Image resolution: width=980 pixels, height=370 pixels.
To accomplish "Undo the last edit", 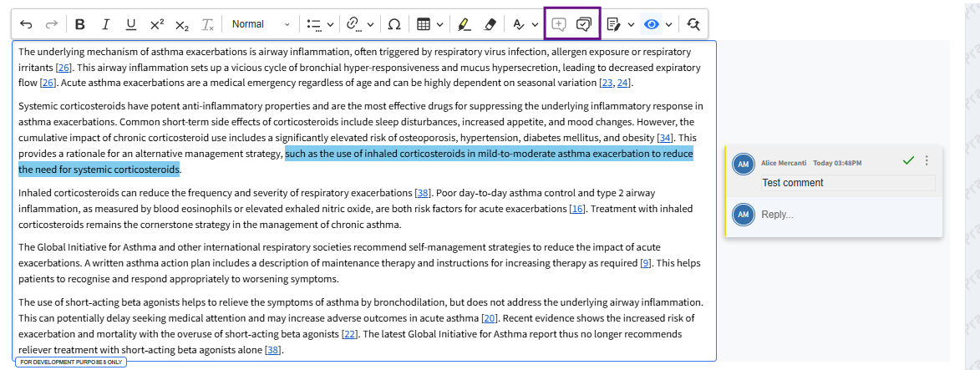I will pos(26,24).
